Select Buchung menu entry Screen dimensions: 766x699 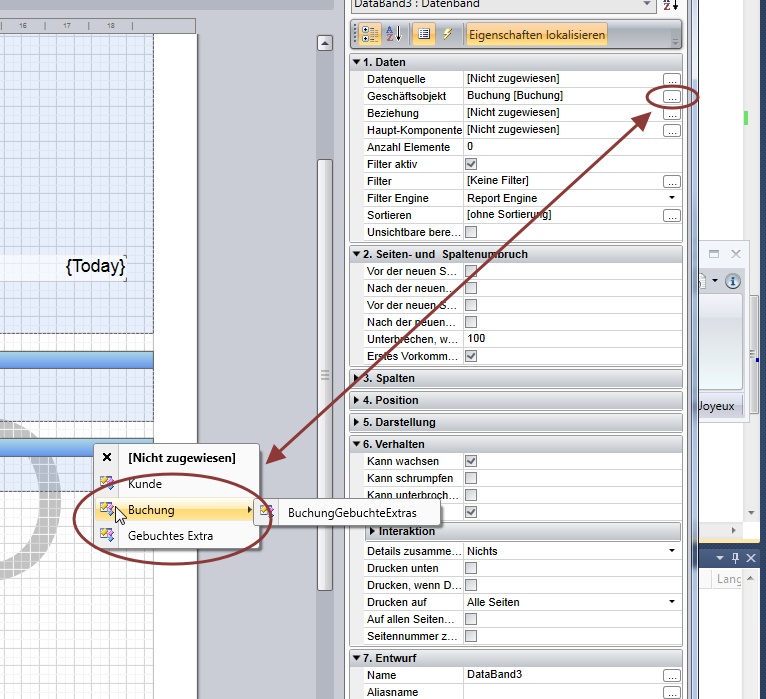pos(176,510)
